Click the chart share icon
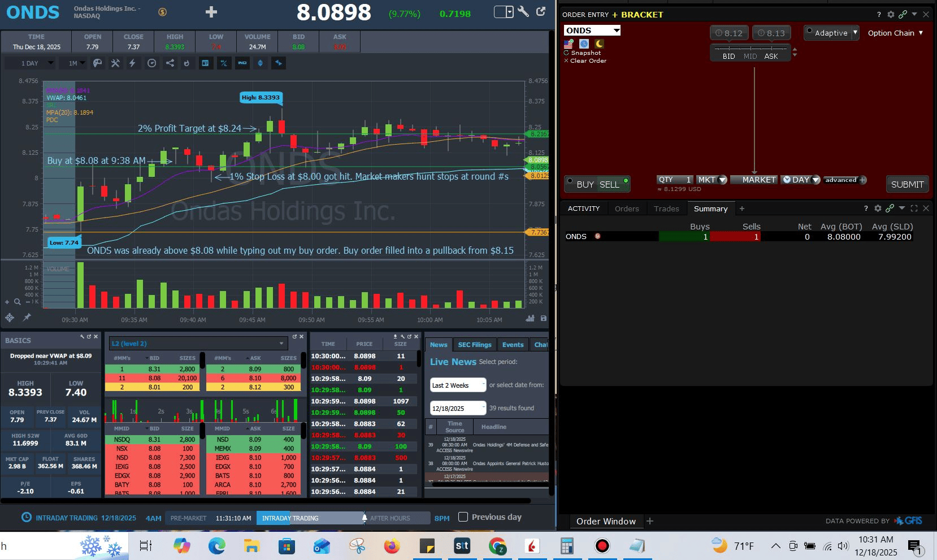Viewport: 937px width, 560px height. coord(170,63)
